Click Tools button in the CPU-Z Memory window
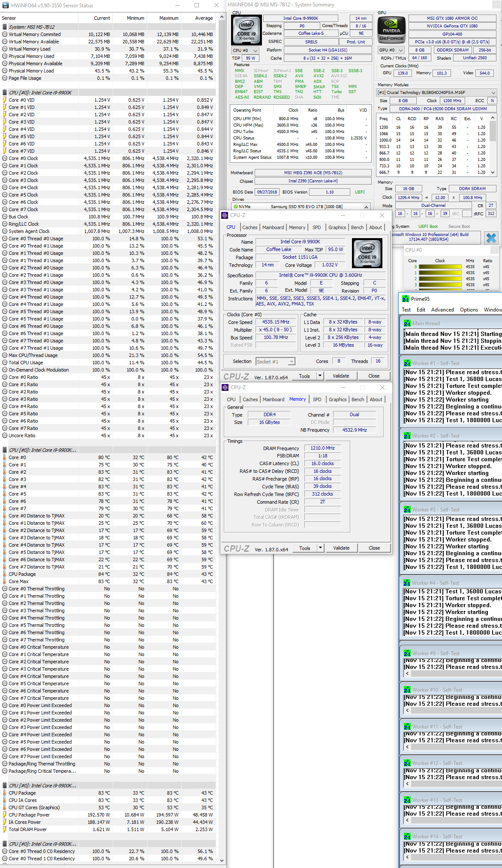The height and width of the screenshot is (868, 502). pyautogui.click(x=305, y=548)
